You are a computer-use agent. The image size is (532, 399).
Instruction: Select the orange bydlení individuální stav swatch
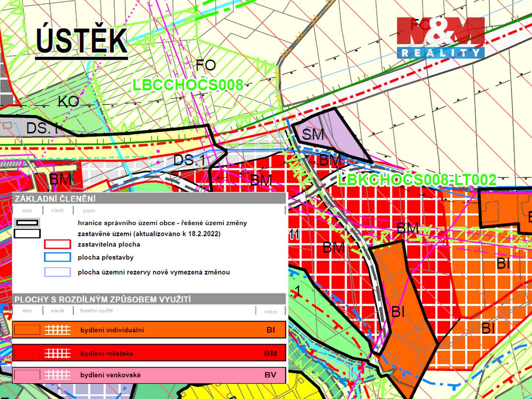click(27, 330)
